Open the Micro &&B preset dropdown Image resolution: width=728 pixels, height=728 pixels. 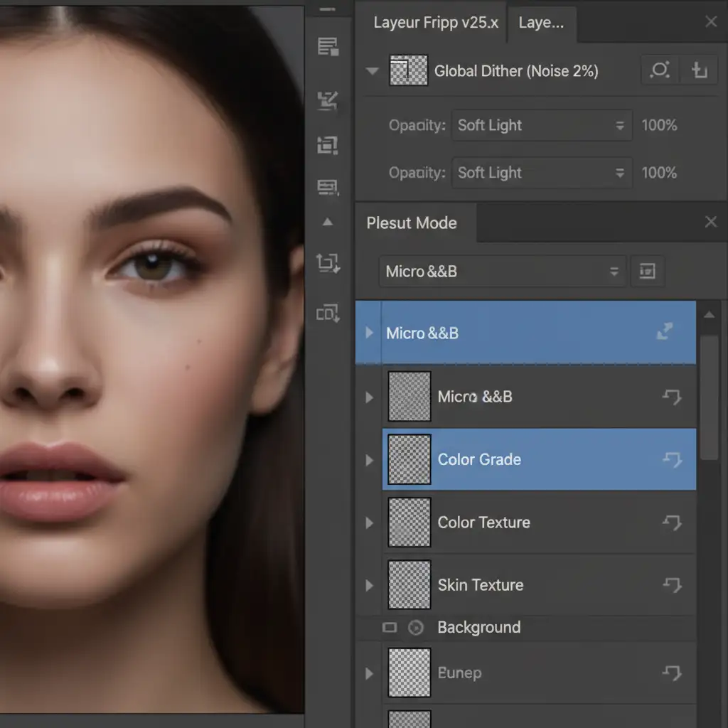coord(503,272)
